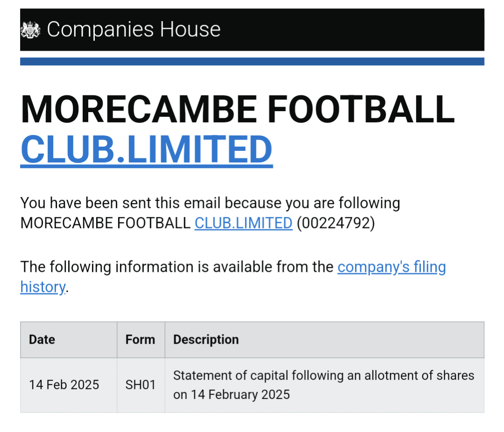Viewport: 504px width, 432px height.
Task: Click "on 14 February 2025" in description
Action: pyautogui.click(x=231, y=395)
